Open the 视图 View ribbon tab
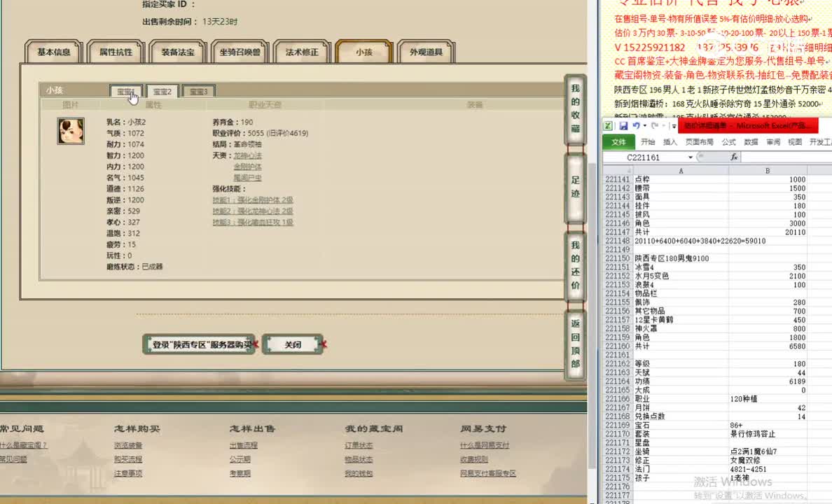The width and height of the screenshot is (832, 504). (x=795, y=141)
